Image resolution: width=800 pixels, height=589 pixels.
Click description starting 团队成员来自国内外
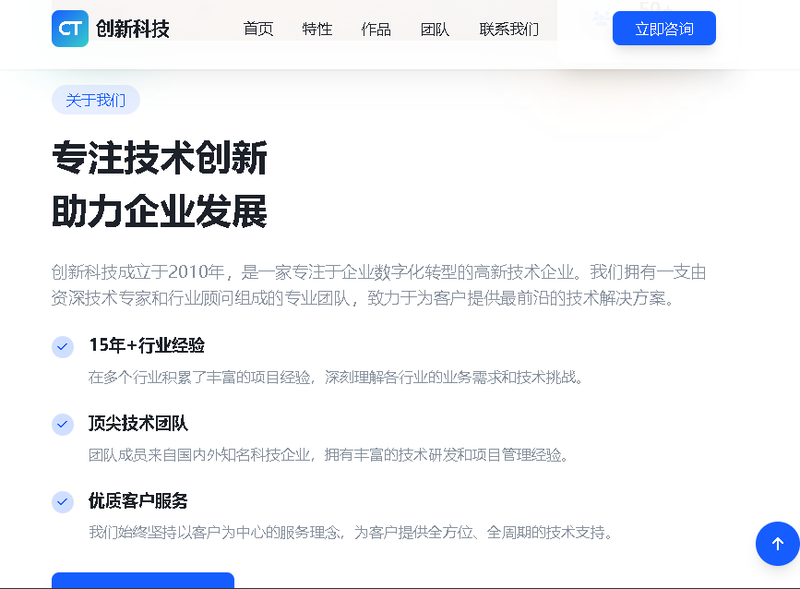329,455
